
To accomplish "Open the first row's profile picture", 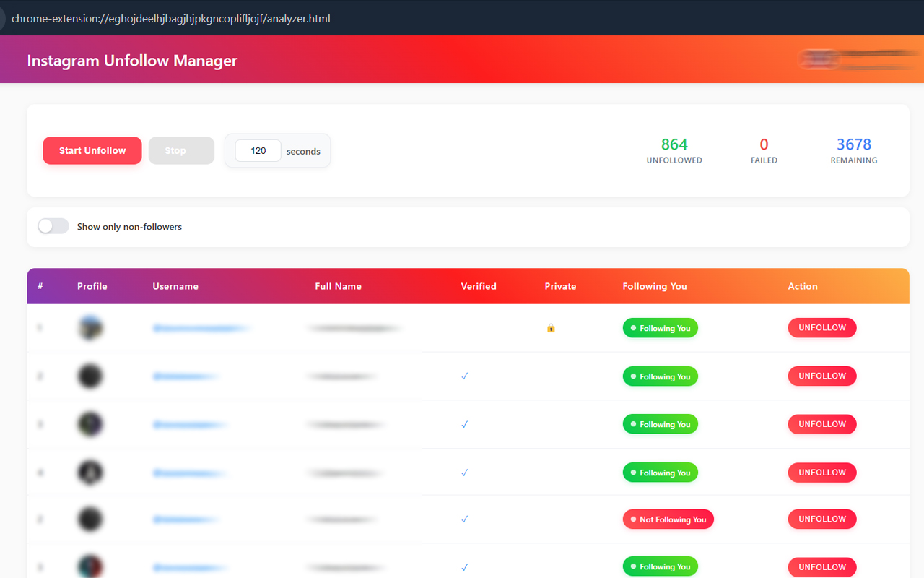I will 90,328.
